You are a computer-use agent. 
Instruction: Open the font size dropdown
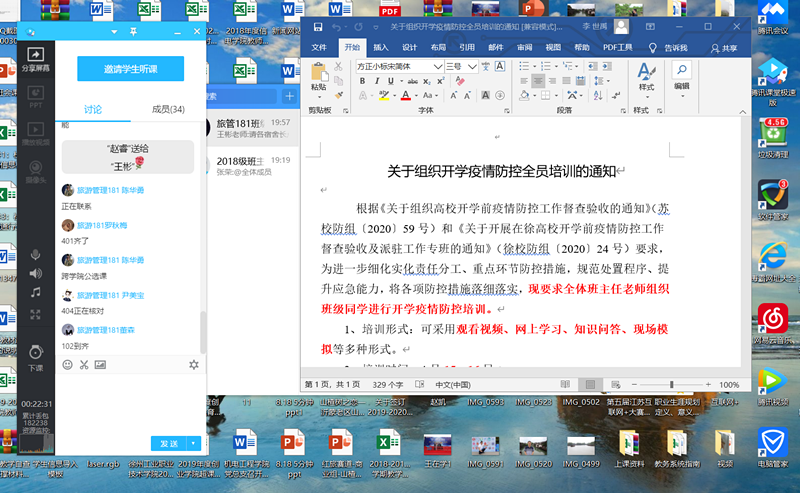pos(469,66)
